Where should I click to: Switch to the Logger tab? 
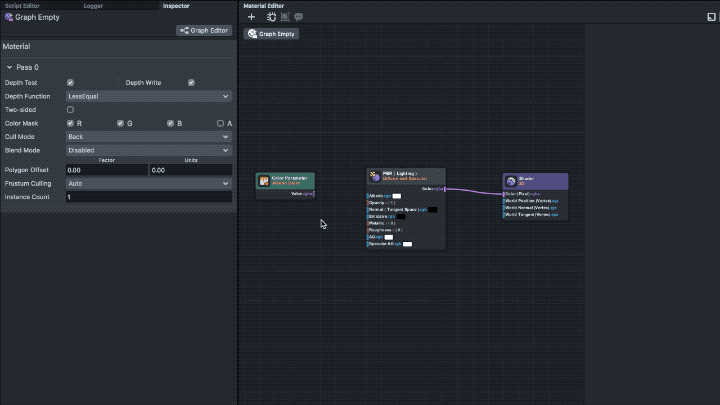click(92, 5)
